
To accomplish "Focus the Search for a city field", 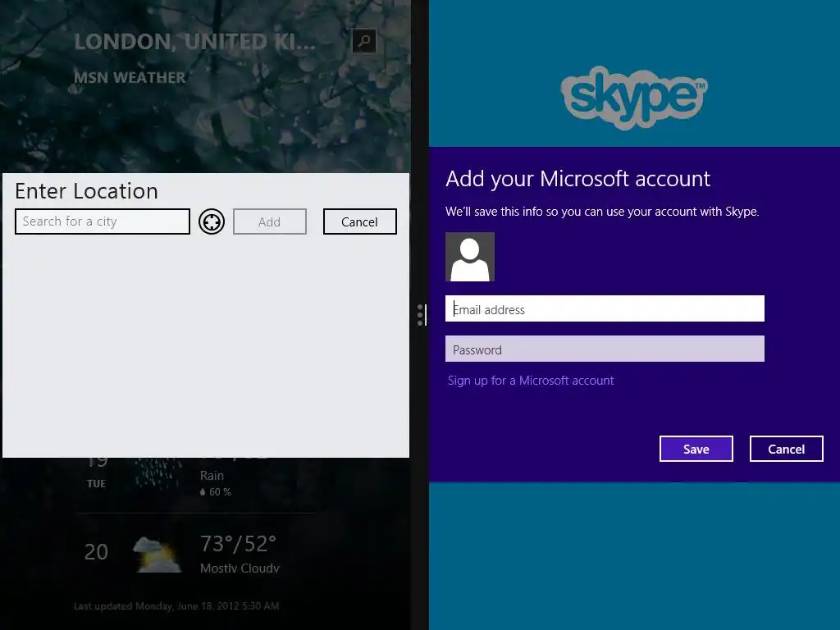I will point(103,221).
